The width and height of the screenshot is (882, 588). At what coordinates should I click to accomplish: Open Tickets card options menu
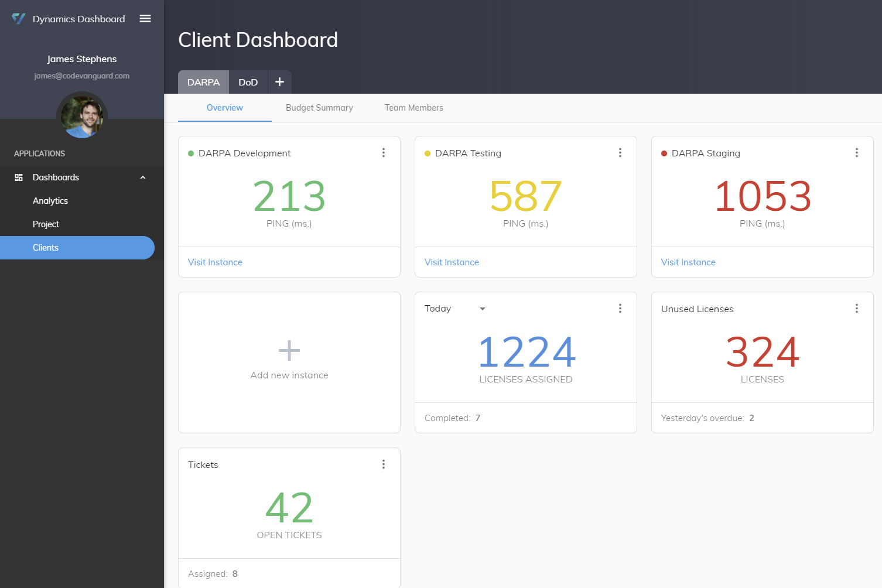384,464
